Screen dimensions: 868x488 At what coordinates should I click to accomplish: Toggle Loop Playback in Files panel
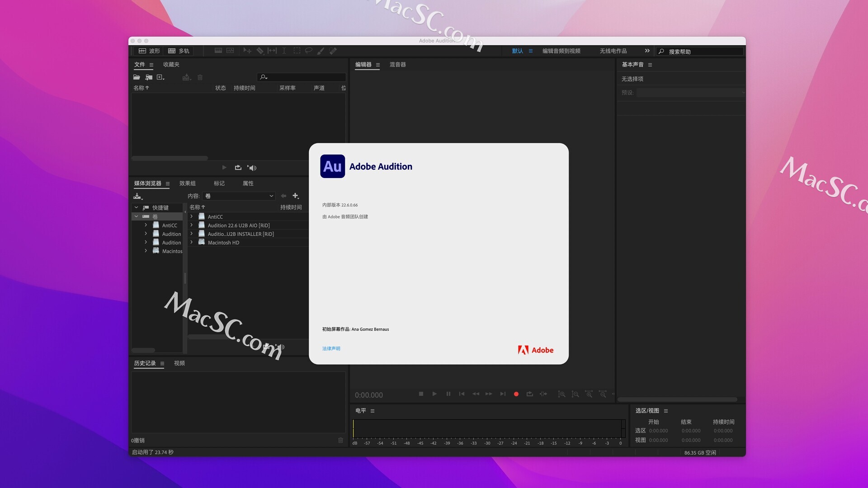[x=238, y=168]
